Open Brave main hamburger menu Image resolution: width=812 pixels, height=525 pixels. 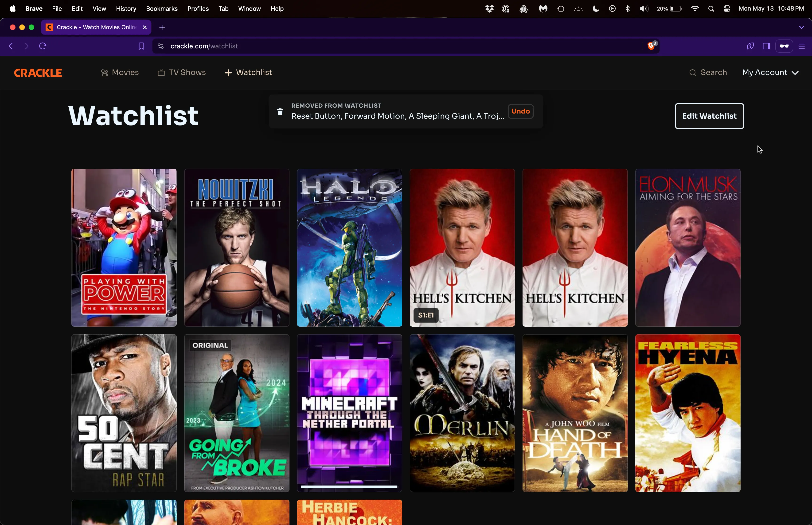click(801, 46)
